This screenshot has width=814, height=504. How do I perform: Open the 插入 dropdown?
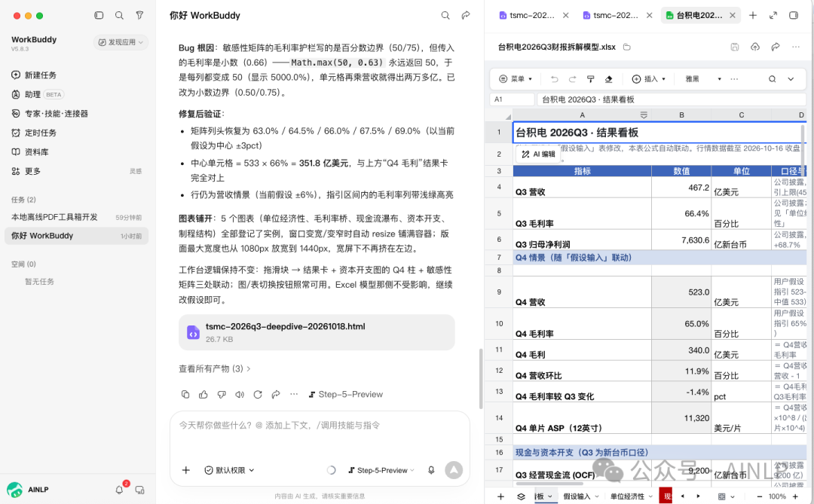click(x=648, y=79)
